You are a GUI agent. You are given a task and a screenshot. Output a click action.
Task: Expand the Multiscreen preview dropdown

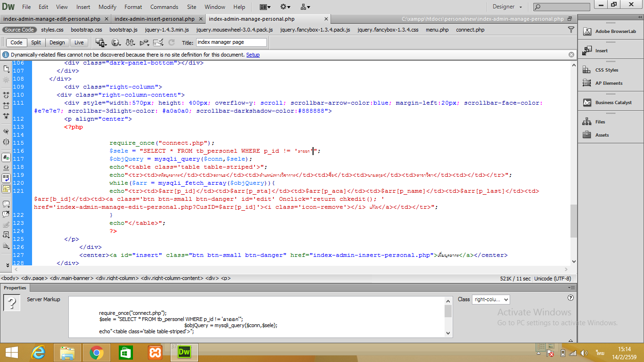[x=101, y=42]
